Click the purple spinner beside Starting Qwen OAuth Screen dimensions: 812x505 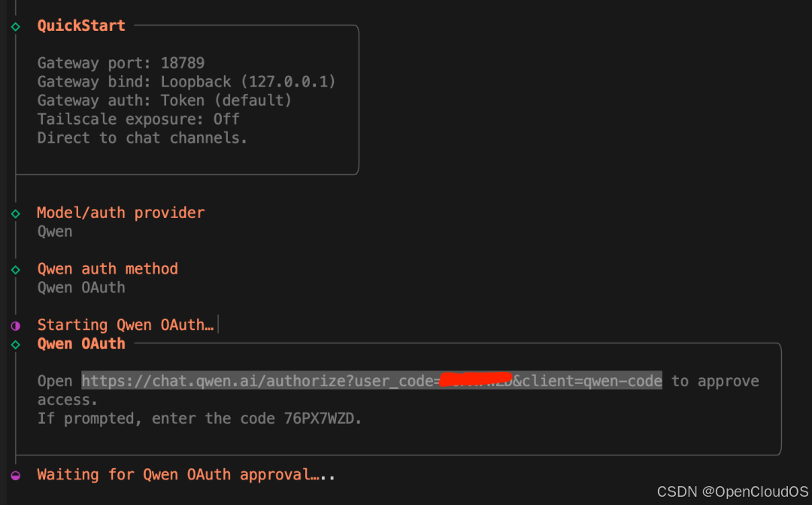(16, 326)
